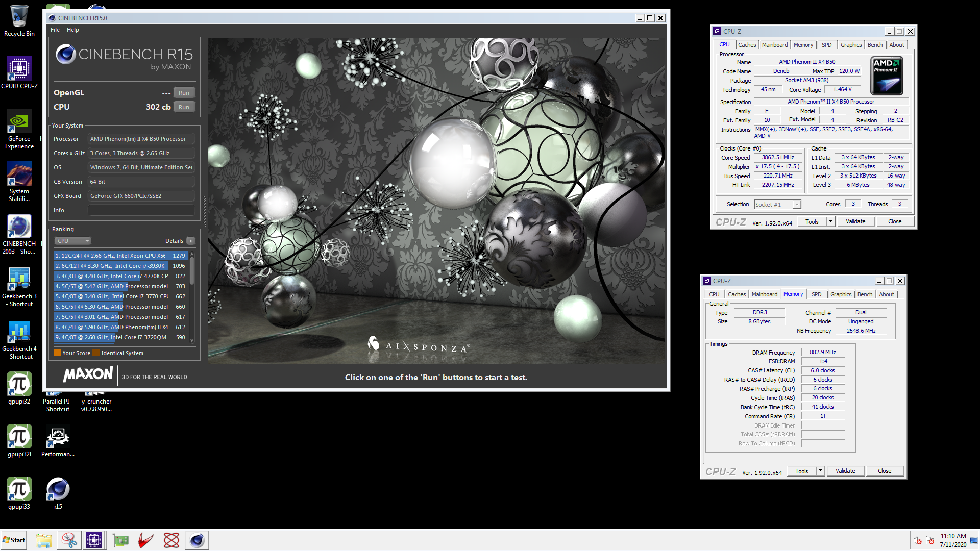Open the Windows Start menu
This screenshot has width=980, height=551.
[14, 540]
